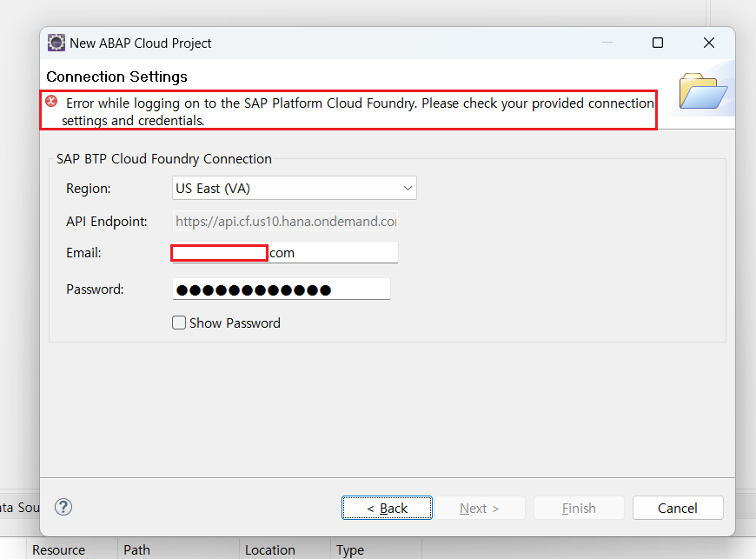This screenshot has width=756, height=559.
Task: Focus the Password input field
Action: 281,289
